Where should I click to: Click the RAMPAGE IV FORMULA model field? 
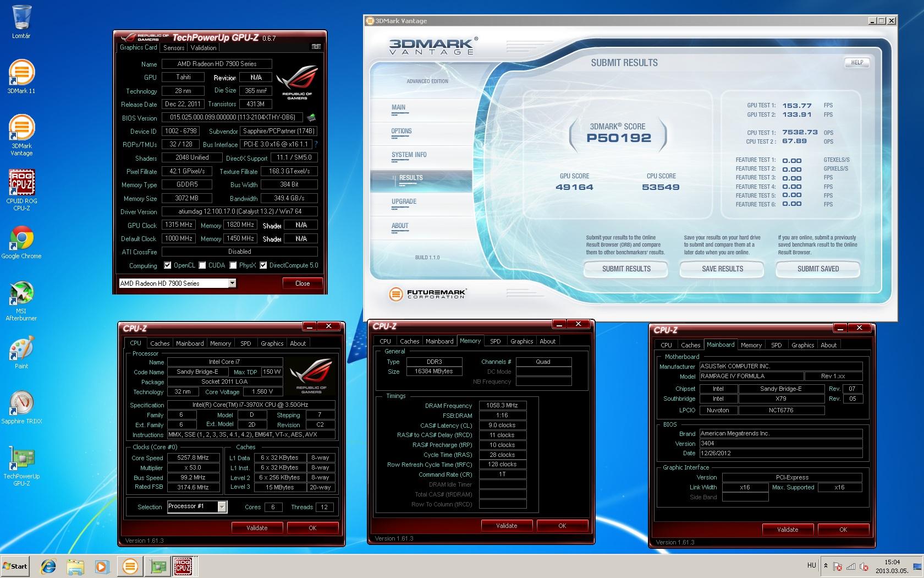coord(751,377)
